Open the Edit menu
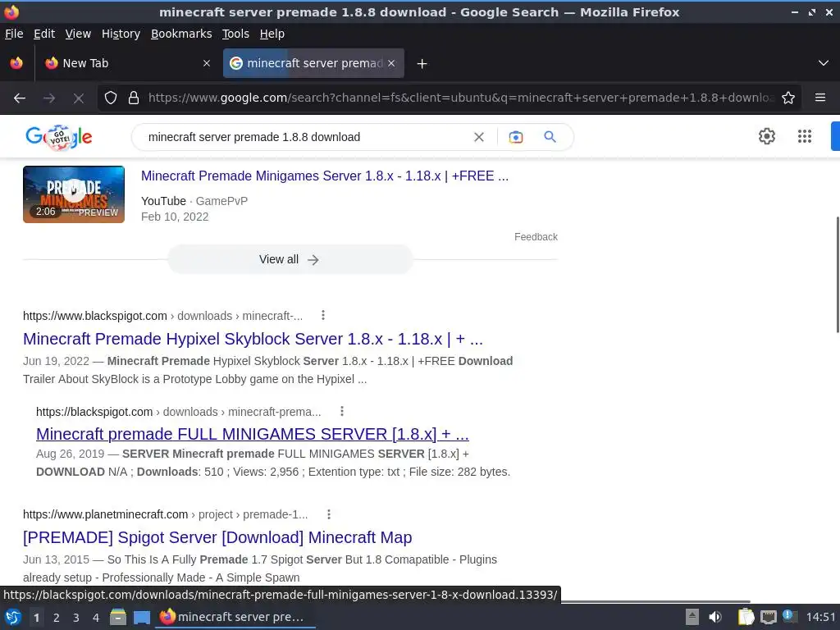 (44, 34)
